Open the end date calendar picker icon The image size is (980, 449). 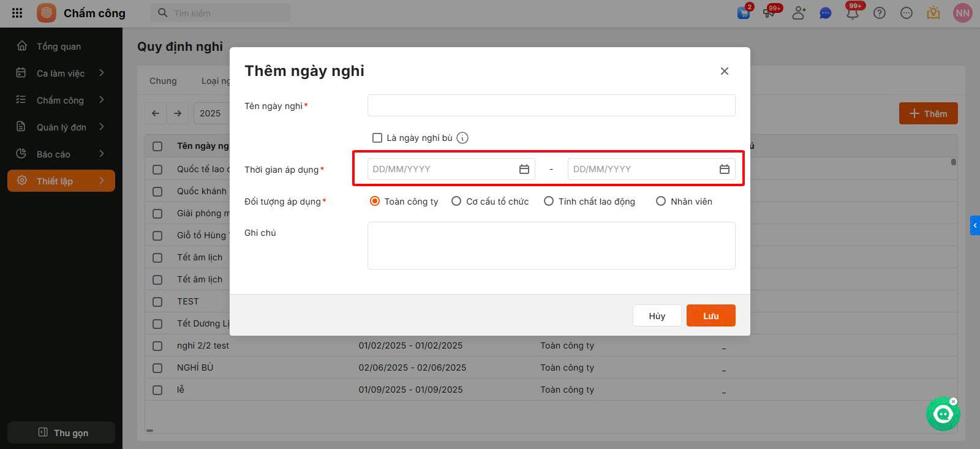[x=724, y=169]
